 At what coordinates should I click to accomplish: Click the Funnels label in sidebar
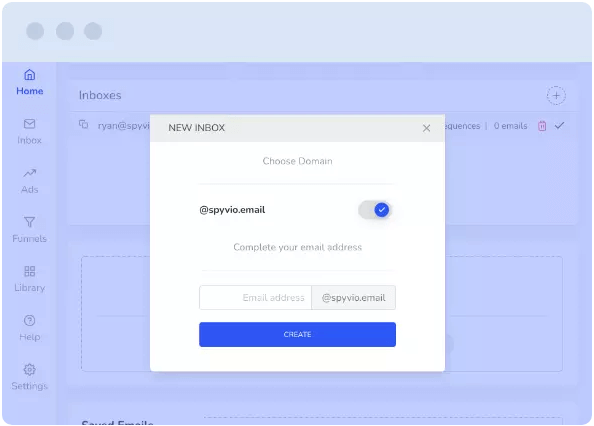point(30,239)
